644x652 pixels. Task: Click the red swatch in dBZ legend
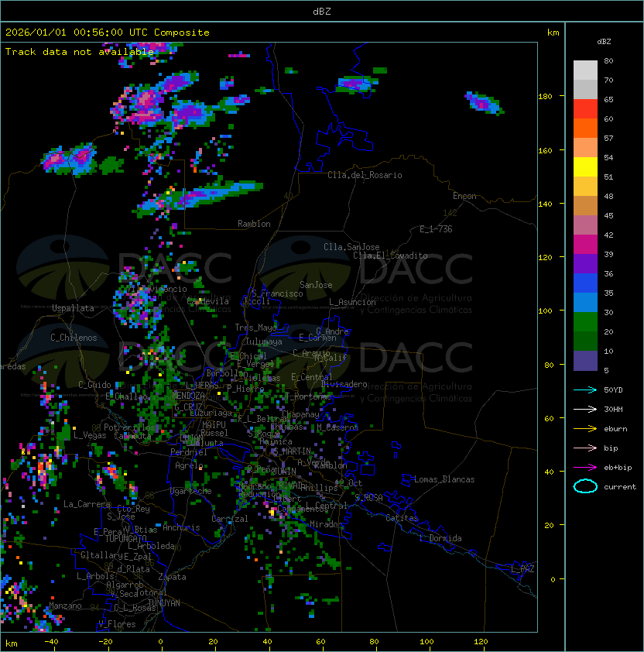tap(585, 109)
